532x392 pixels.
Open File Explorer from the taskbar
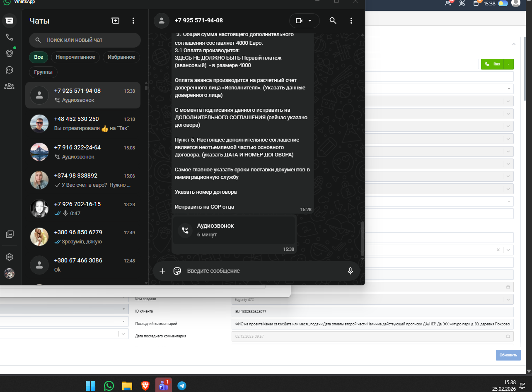[x=127, y=386]
